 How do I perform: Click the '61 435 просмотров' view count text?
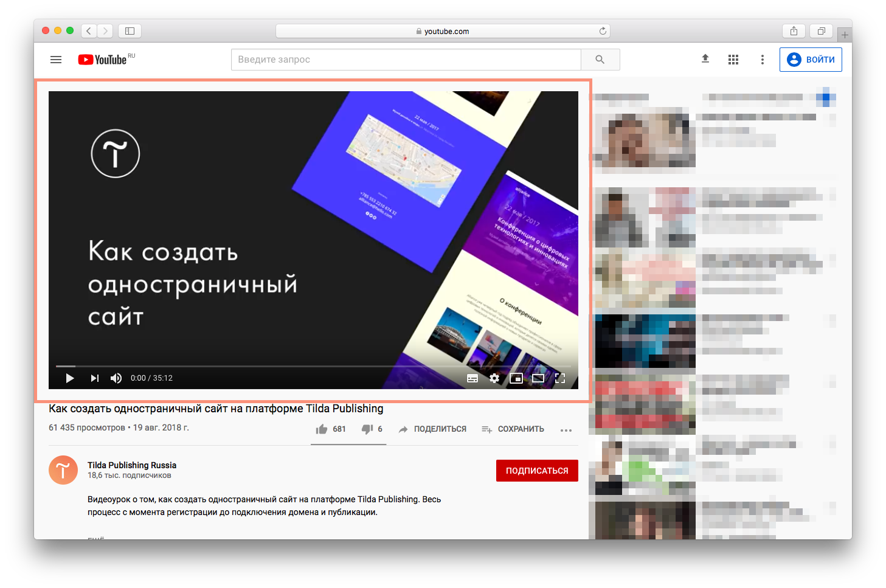(x=86, y=427)
